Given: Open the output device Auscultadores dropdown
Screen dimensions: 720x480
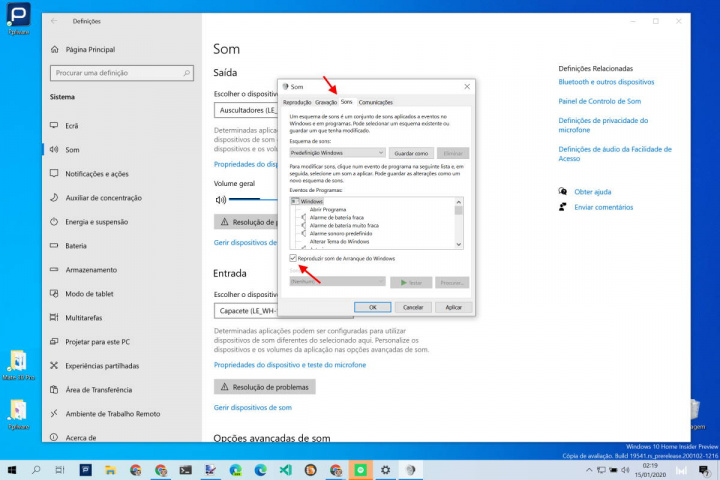Looking at the screenshot, I should 245,110.
